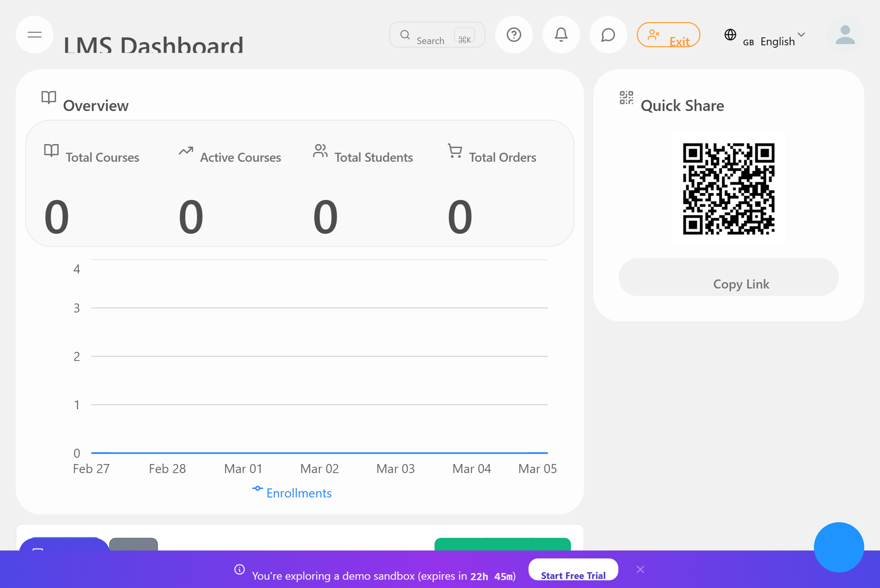Click the Total Orders cart icon
This screenshot has height=588, width=880.
[x=455, y=151]
